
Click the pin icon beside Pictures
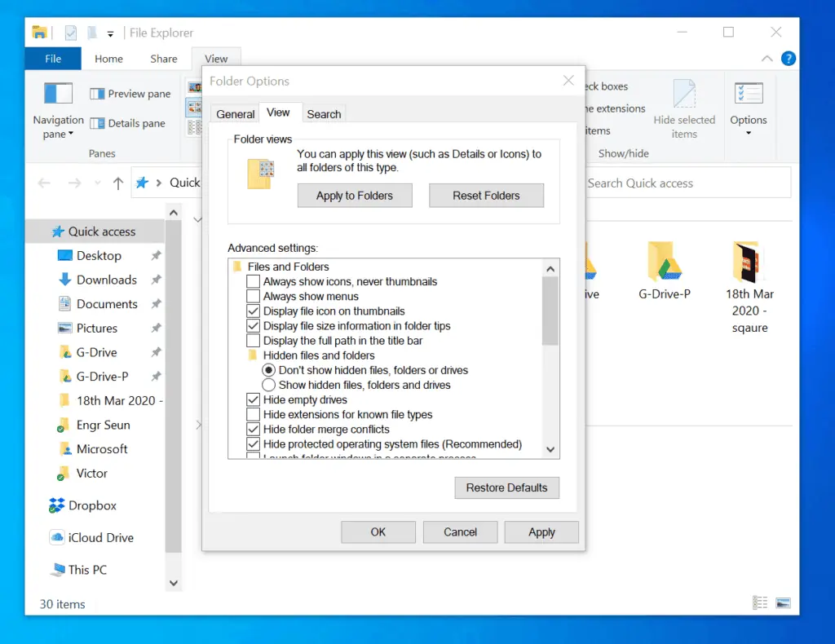tap(156, 329)
